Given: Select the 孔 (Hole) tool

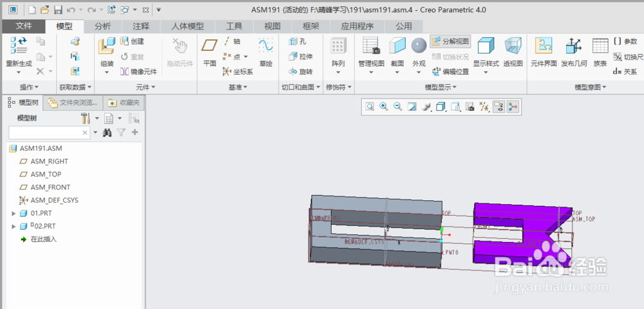Looking at the screenshot, I should click(298, 41).
